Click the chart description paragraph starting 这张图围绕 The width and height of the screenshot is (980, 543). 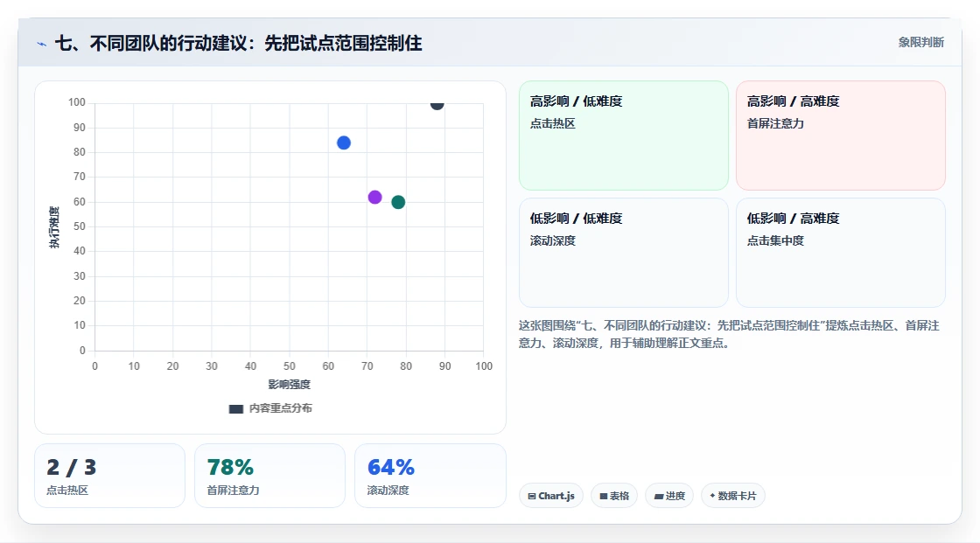click(729, 334)
